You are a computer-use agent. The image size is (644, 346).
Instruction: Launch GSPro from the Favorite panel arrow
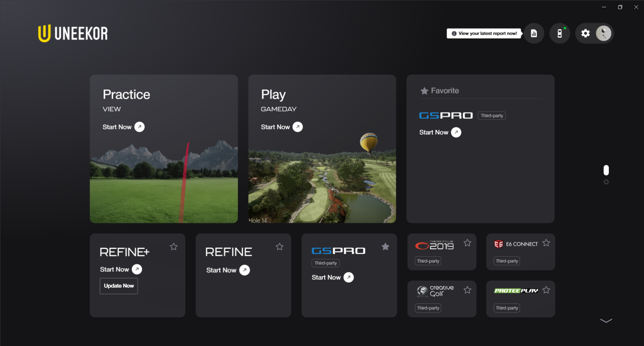point(456,132)
